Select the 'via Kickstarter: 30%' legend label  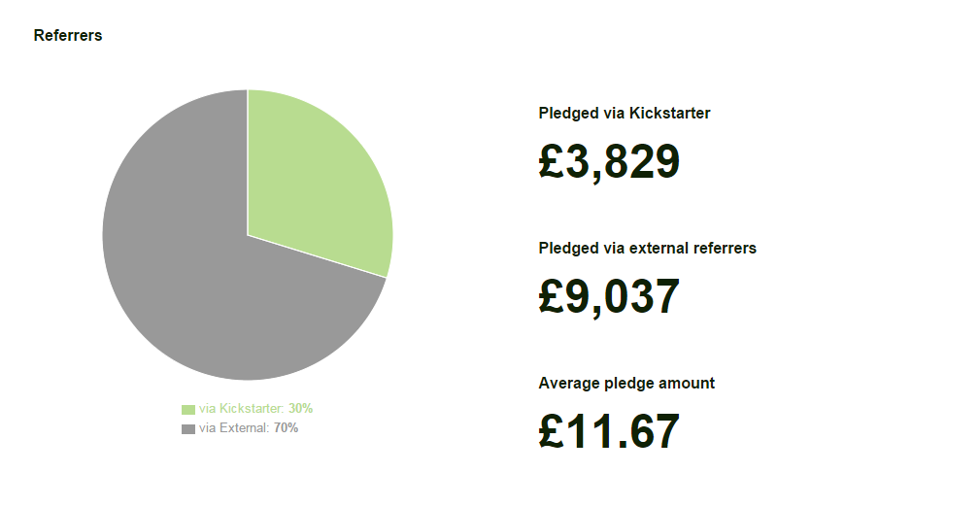255,409
